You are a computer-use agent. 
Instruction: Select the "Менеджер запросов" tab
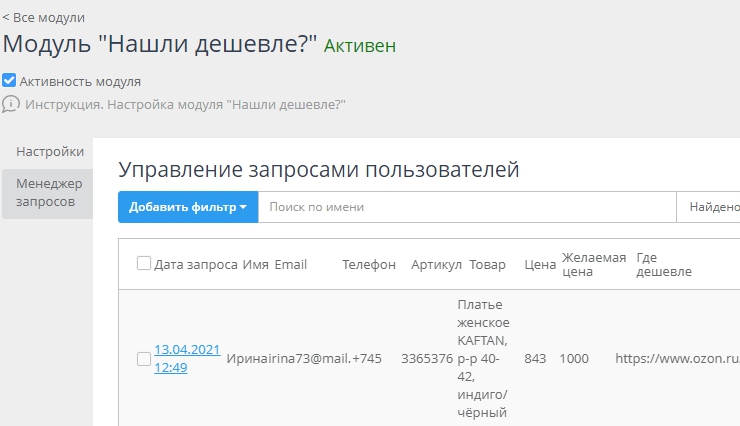click(47, 192)
